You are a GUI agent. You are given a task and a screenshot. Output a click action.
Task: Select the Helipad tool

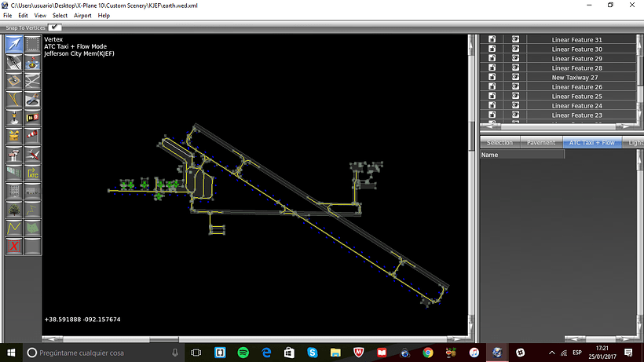[14, 80]
